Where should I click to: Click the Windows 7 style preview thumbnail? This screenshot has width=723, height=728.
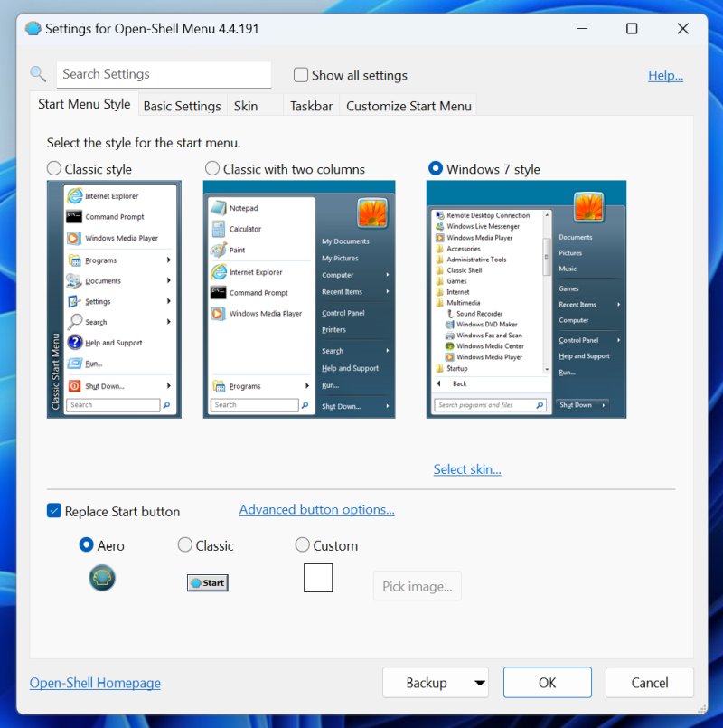click(526, 299)
